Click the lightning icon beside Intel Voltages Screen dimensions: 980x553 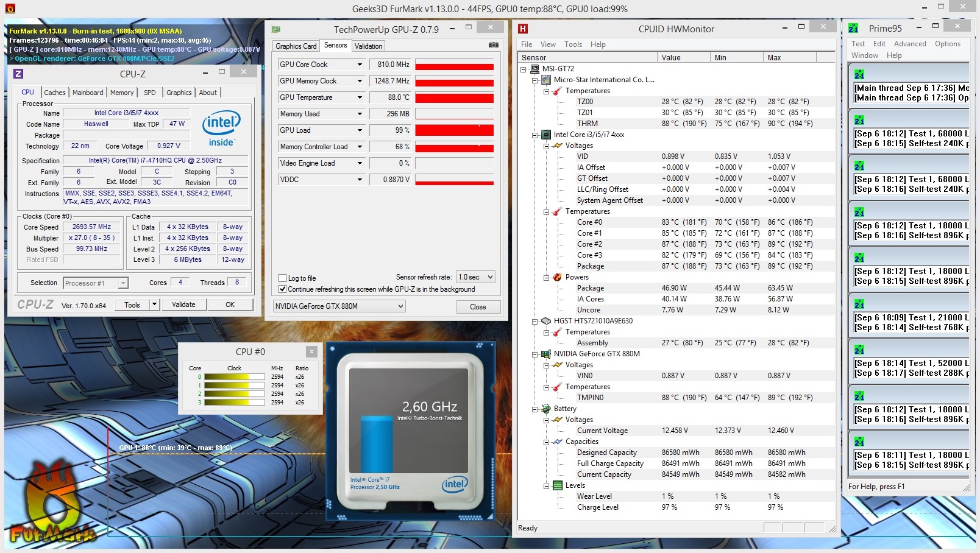click(x=557, y=146)
